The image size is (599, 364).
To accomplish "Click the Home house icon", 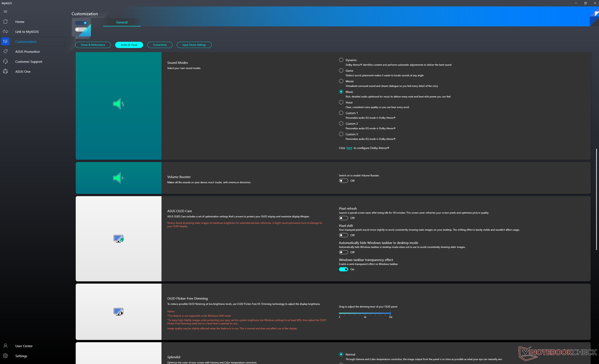I will point(5,22).
